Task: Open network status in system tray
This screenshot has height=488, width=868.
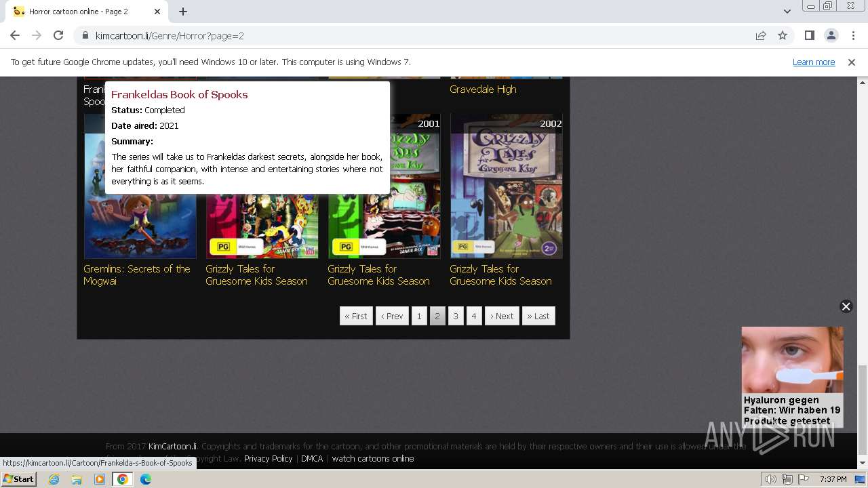Action: click(787, 479)
